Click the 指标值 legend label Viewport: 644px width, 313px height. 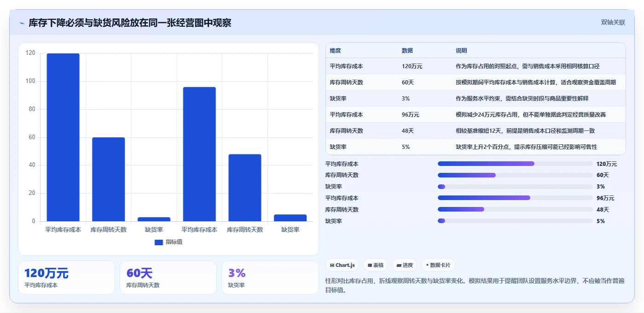(x=174, y=242)
